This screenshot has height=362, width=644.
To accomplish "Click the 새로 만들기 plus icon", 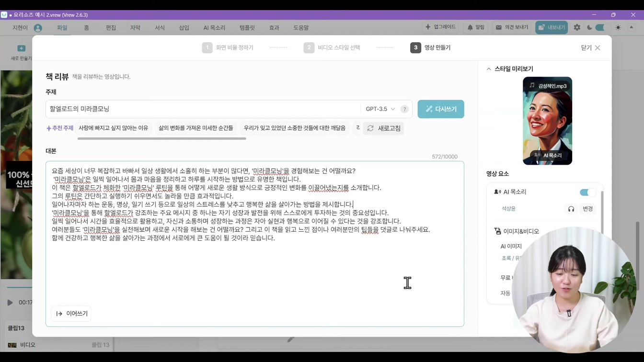I will pyautogui.click(x=21, y=48).
